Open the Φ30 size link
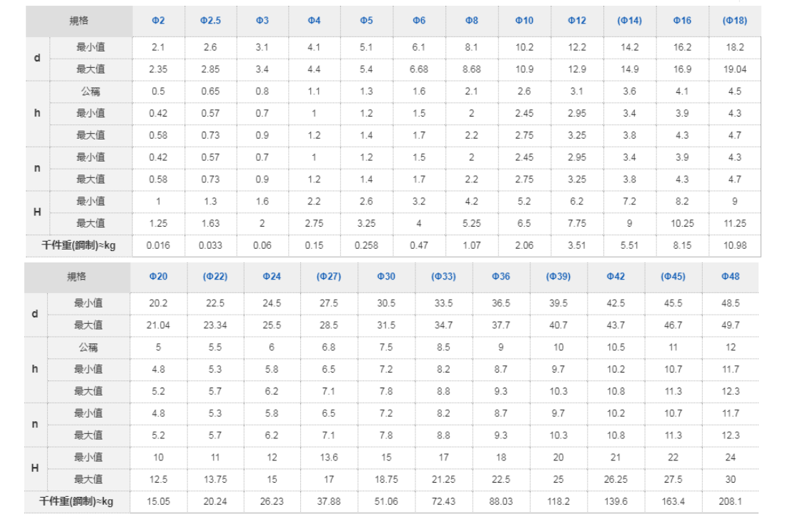The image size is (785, 532). [x=386, y=276]
